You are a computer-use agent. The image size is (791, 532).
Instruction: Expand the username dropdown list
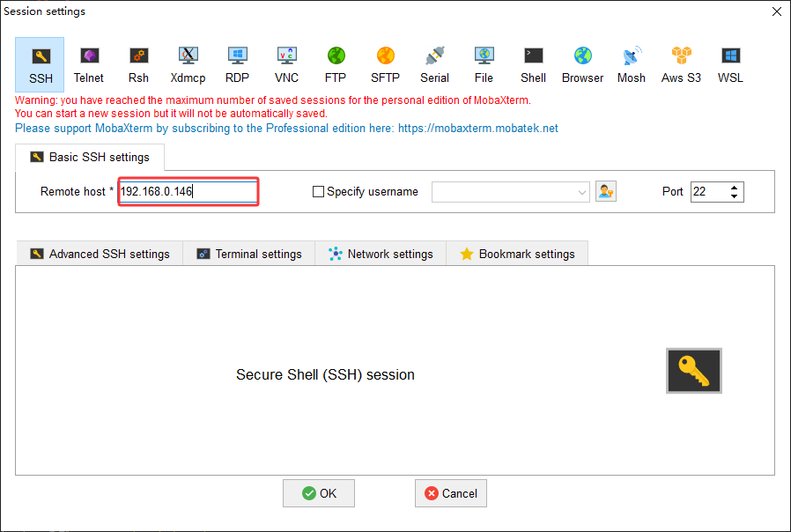click(x=581, y=192)
